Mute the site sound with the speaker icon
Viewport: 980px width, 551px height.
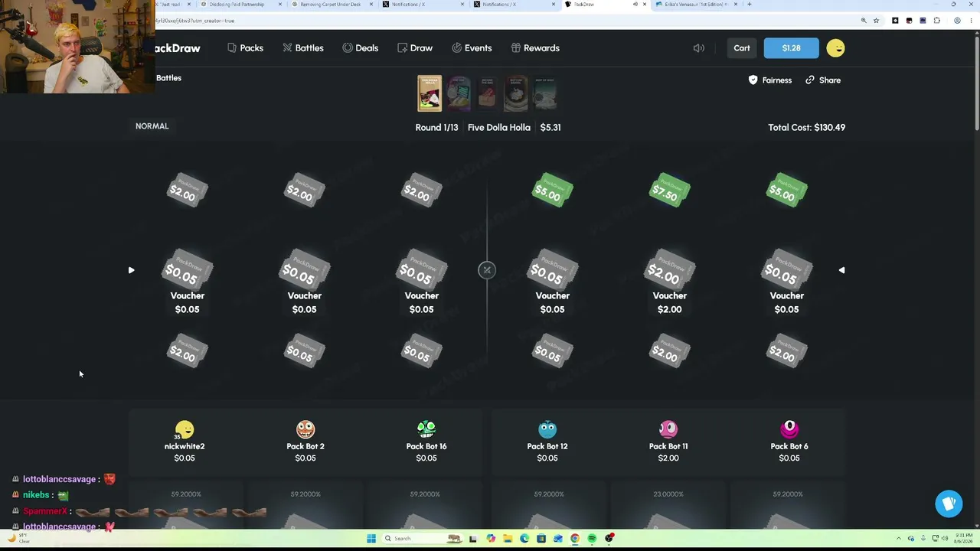tap(698, 48)
